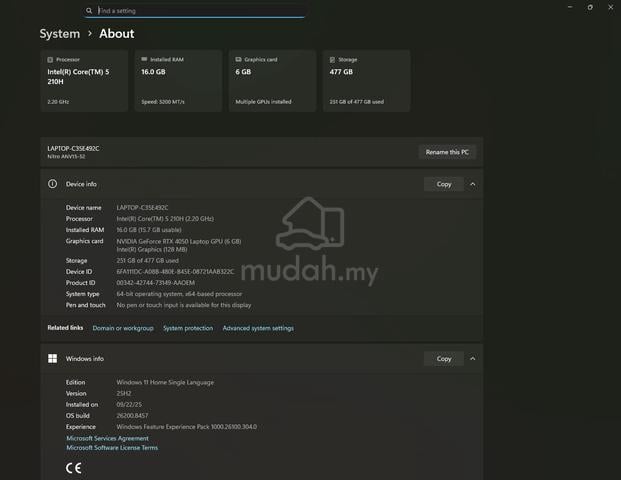The image size is (621, 480).
Task: Open the Processor summary card
Action: (84, 80)
